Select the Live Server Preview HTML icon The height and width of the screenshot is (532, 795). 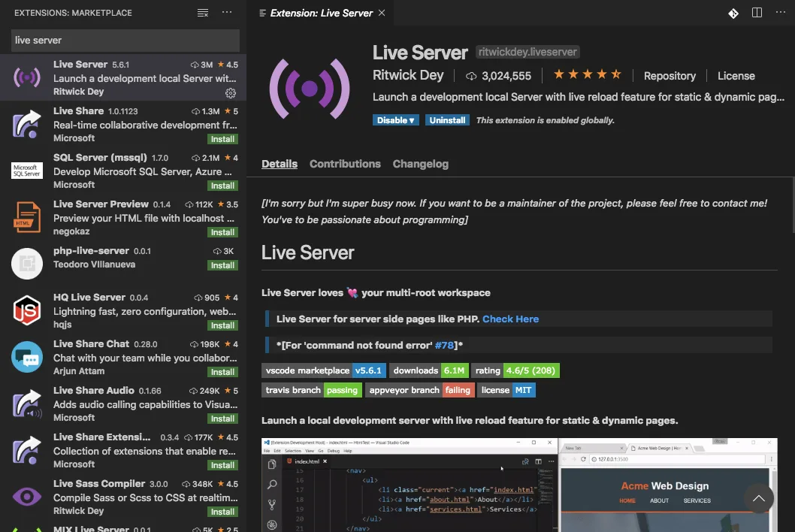point(27,217)
